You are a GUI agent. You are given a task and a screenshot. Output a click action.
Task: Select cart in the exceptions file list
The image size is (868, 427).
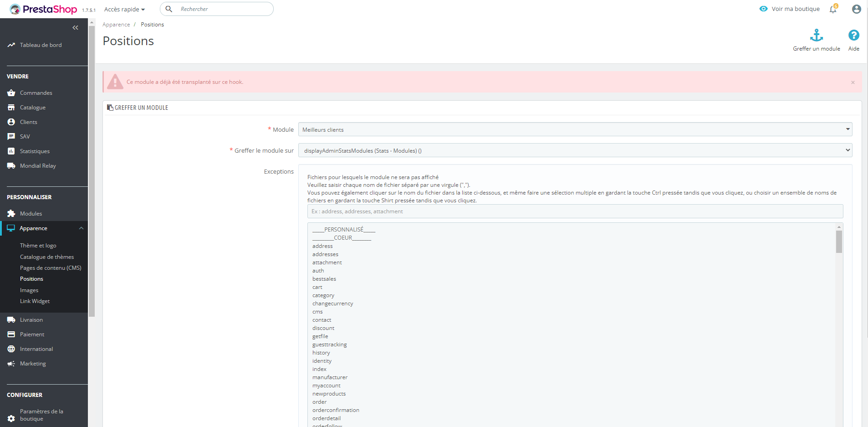click(x=317, y=287)
